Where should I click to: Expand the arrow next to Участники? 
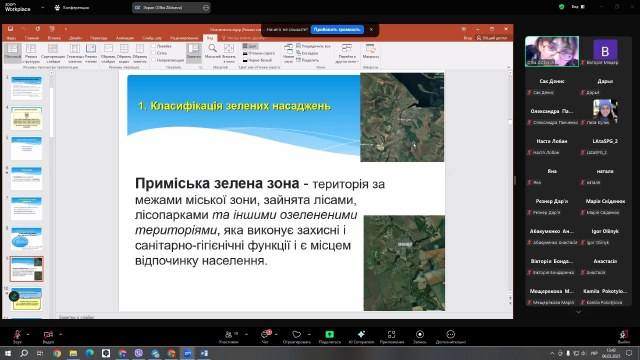click(246, 334)
